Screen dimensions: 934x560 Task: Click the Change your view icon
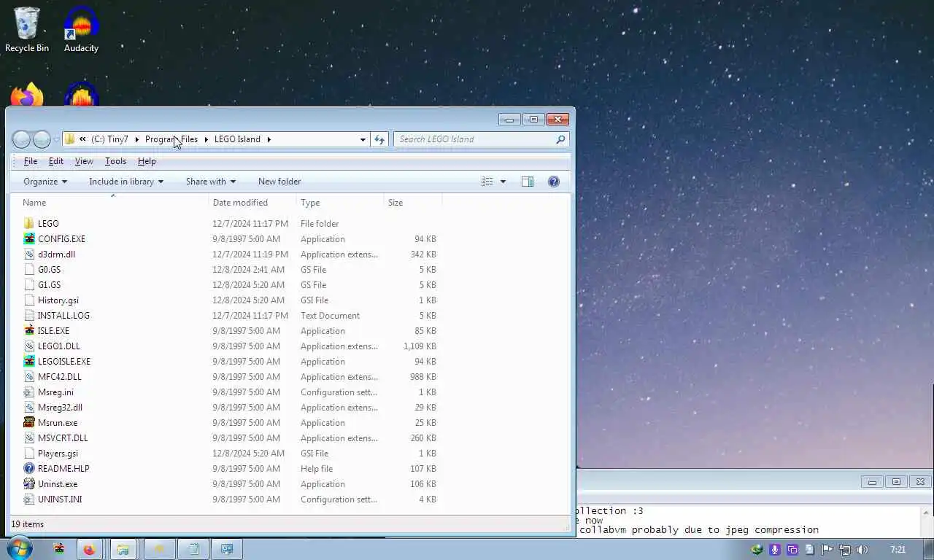coord(487,182)
